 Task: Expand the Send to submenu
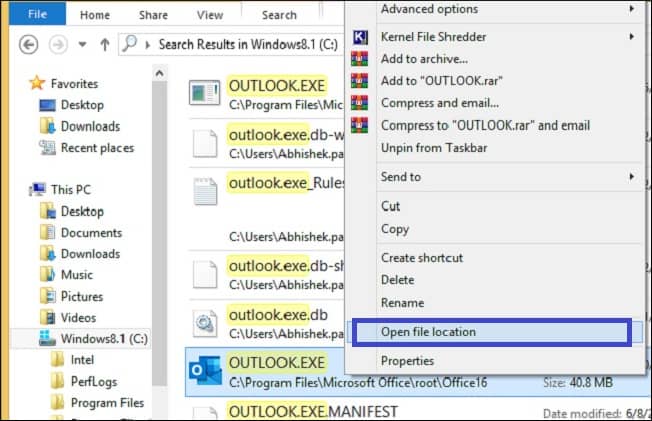(401, 177)
